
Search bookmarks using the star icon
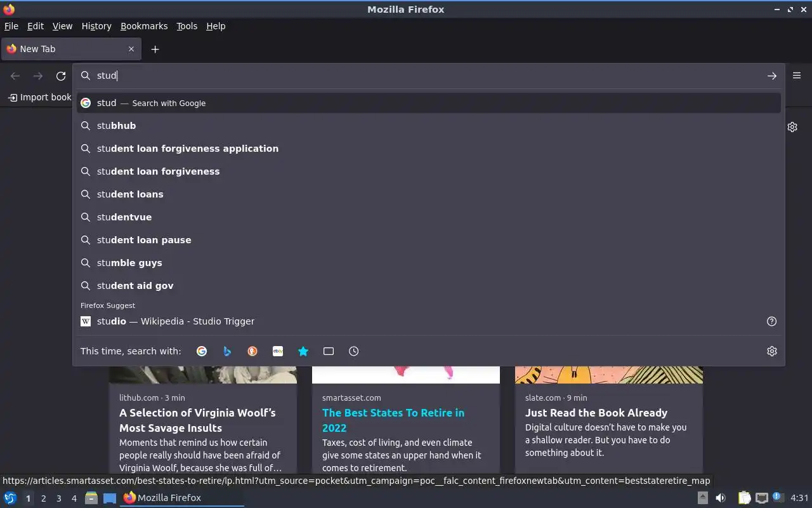tap(303, 351)
